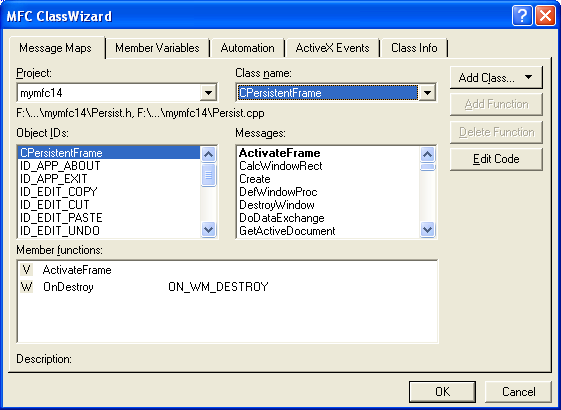The width and height of the screenshot is (561, 410).
Task: Select the CPersistentFrame class name field
Action: point(336,93)
